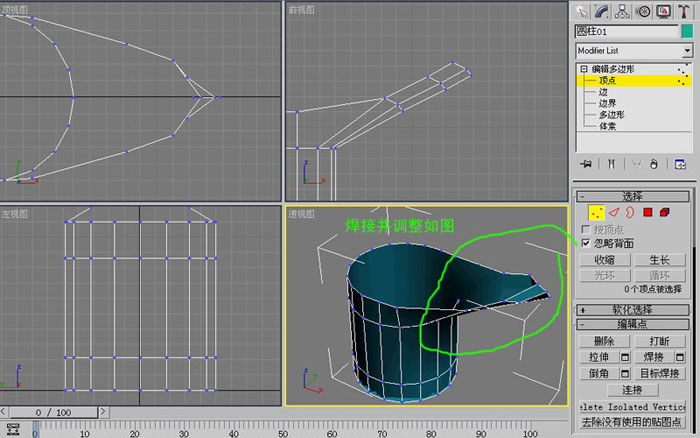Select the Border sub-object icon
Viewport: 700px width, 438px height.
click(630, 213)
